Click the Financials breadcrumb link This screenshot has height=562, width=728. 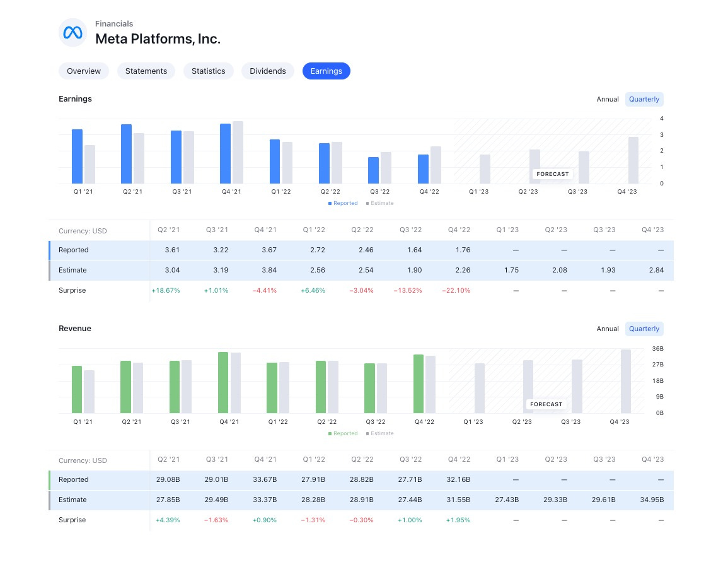(113, 24)
